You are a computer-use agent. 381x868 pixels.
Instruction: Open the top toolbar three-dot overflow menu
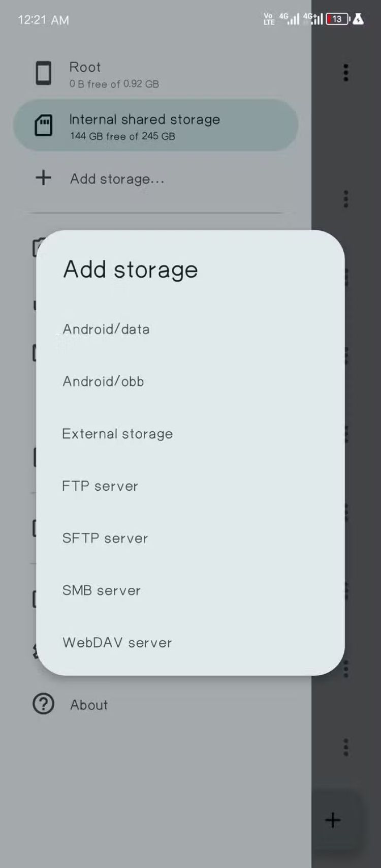click(346, 73)
